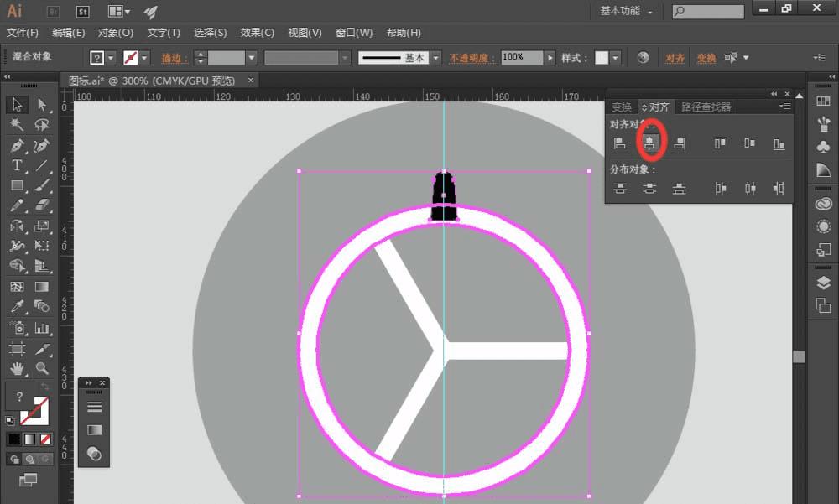Click the 描边 stroke link

pos(174,58)
